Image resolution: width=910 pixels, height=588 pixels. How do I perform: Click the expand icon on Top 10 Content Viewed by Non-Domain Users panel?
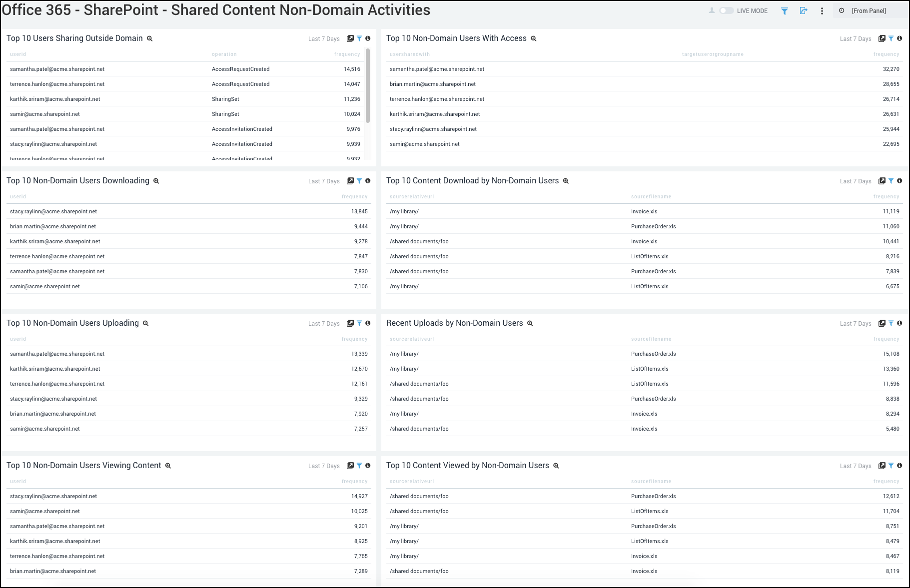click(x=882, y=466)
